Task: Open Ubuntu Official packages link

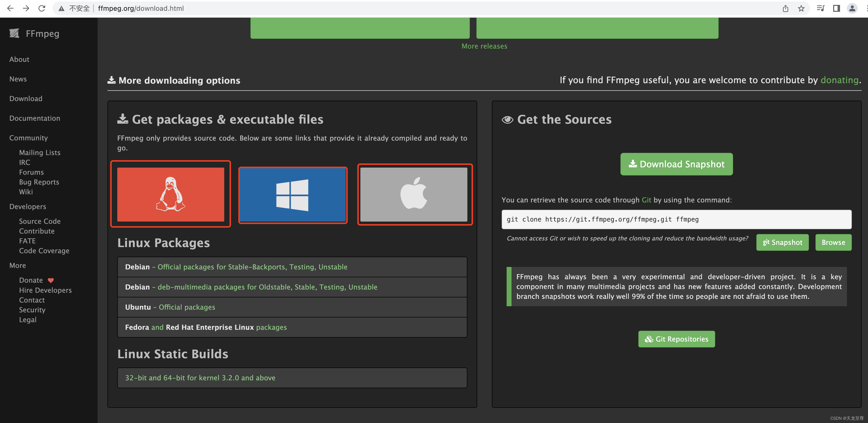Action: (187, 307)
